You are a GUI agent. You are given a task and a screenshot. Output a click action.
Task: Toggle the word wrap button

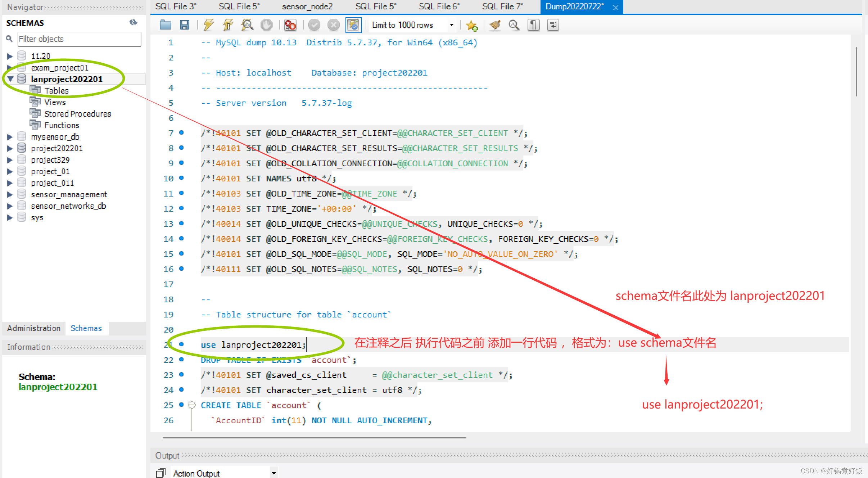[553, 25]
